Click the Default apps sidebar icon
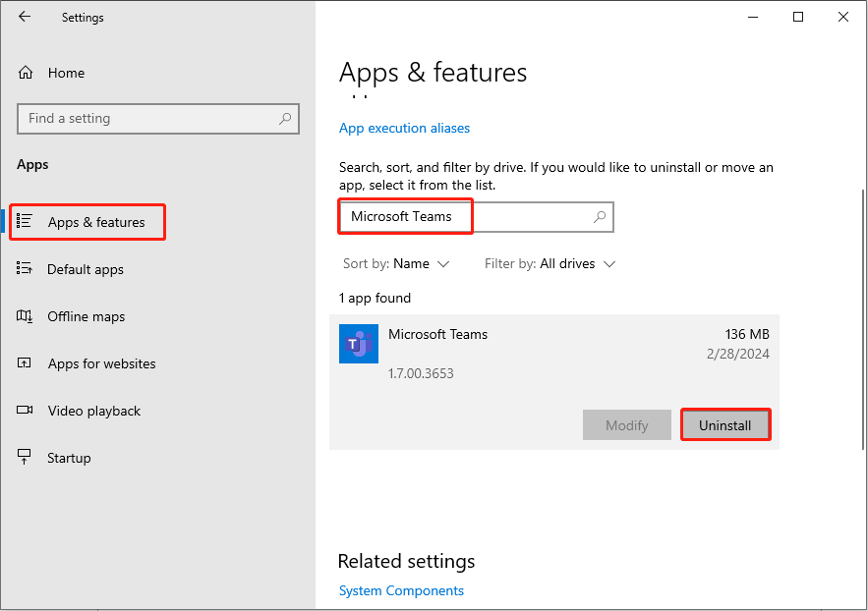The width and height of the screenshot is (868, 611). click(26, 269)
